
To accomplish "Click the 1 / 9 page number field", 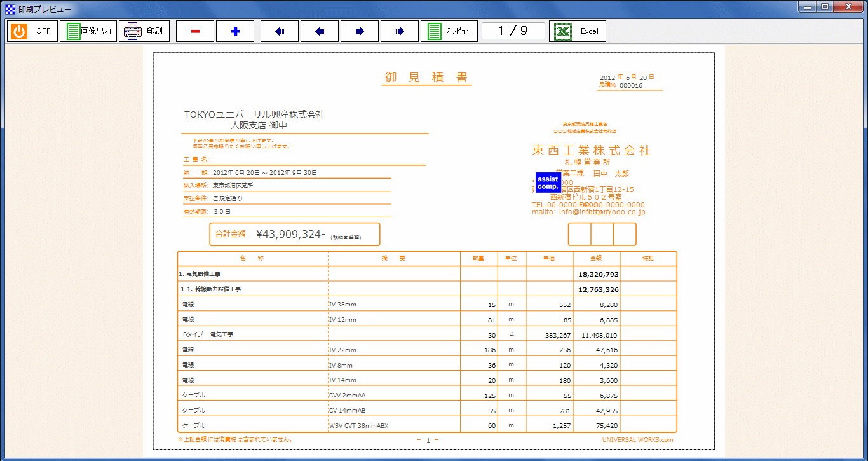I will (513, 31).
